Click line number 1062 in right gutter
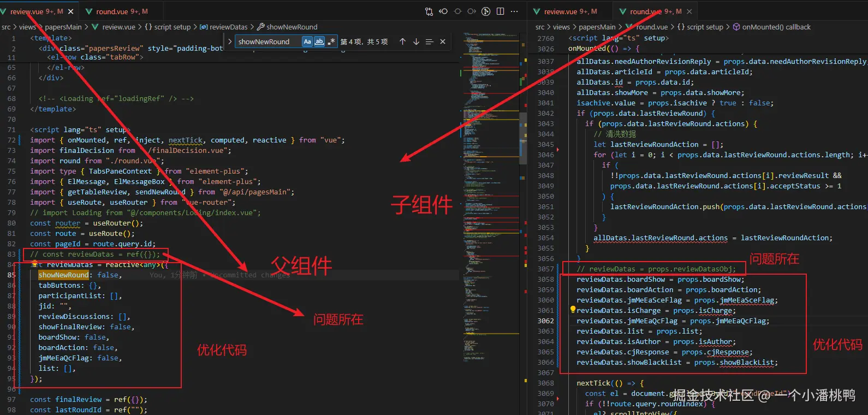The height and width of the screenshot is (415, 868). (546, 321)
